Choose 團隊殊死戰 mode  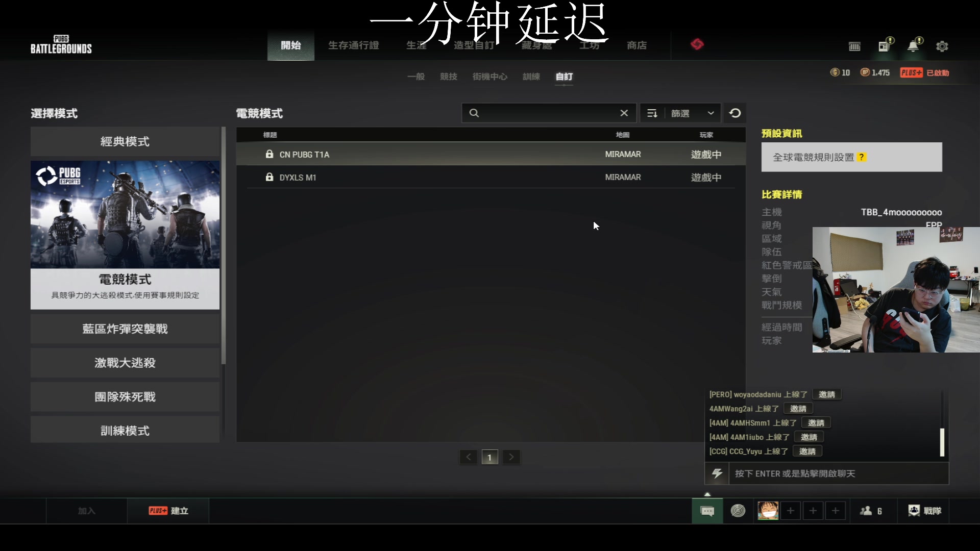coord(125,397)
